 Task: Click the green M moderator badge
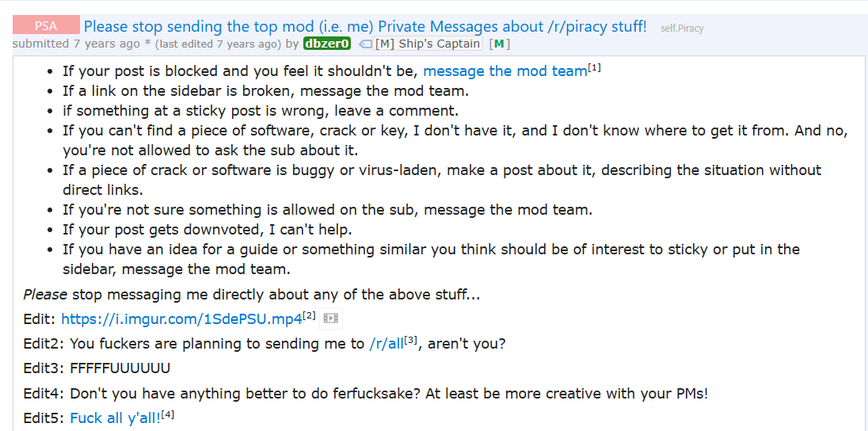pyautogui.click(x=500, y=44)
